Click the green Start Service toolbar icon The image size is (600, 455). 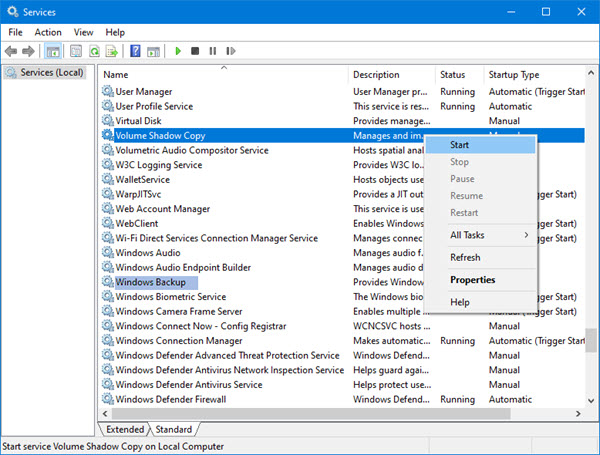tap(178, 51)
